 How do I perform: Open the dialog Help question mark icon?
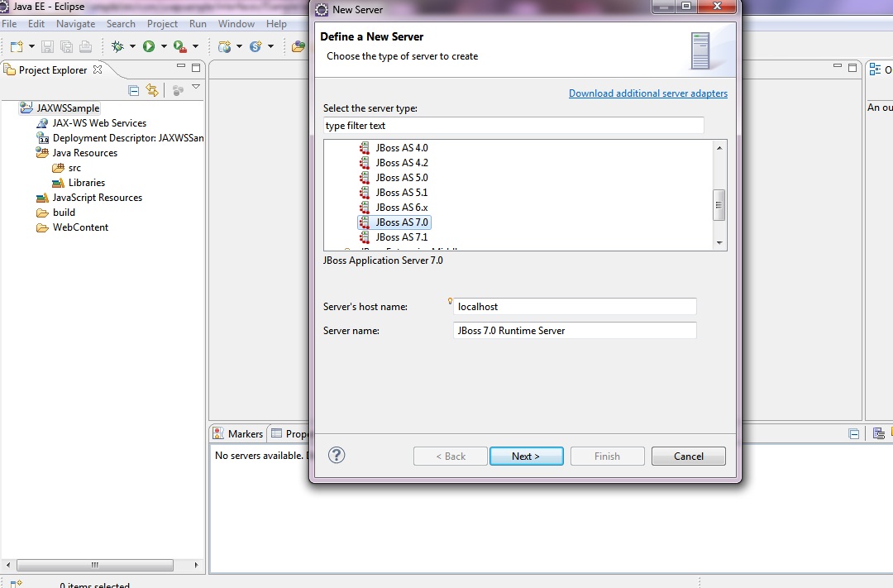tap(337, 455)
